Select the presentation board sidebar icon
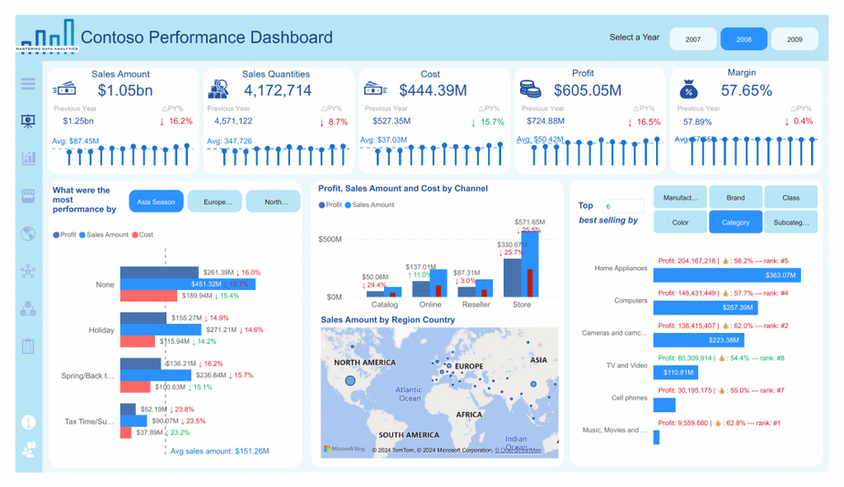Screen dimensions: 844x487 (x=28, y=121)
